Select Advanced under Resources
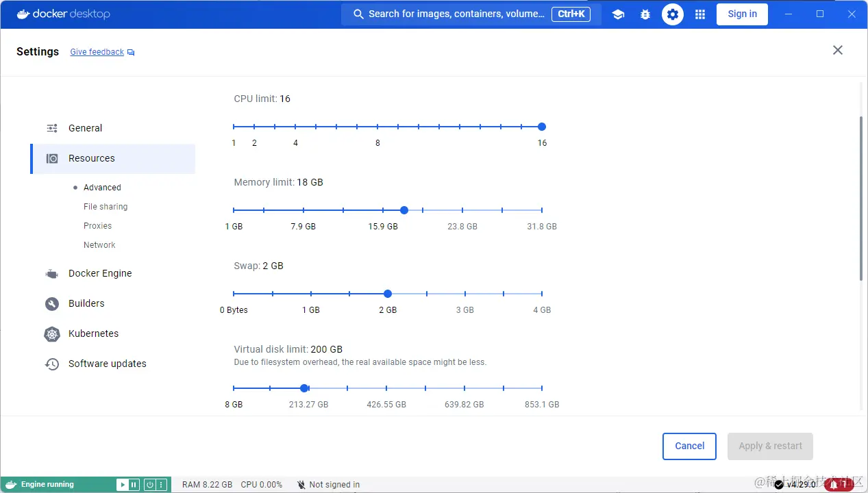This screenshot has width=868, height=493. (102, 188)
